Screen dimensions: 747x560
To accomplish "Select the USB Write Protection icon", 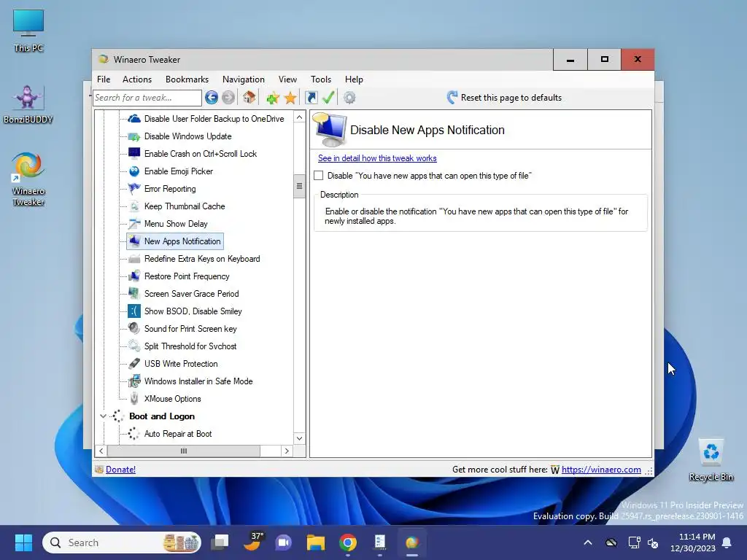I will pos(134,364).
